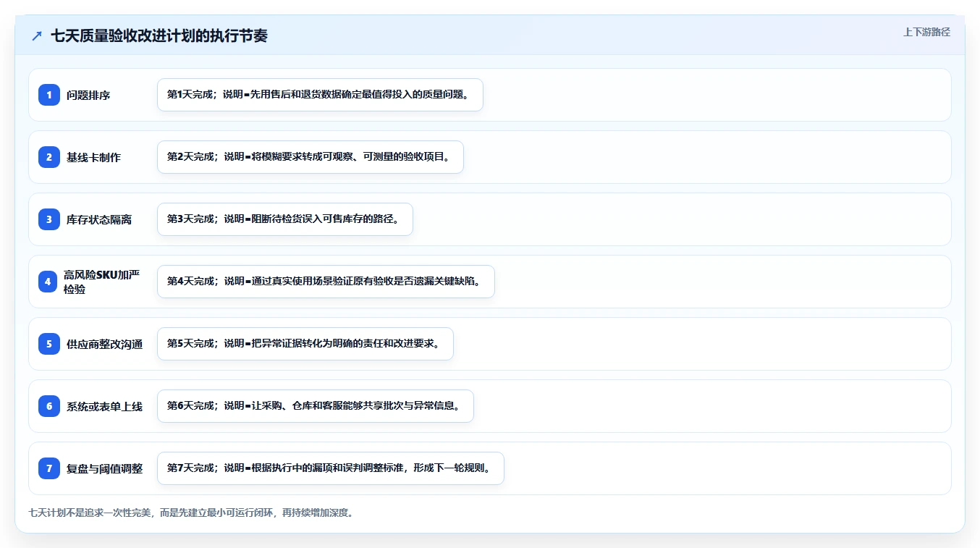Open the 第2天完成 description box
This screenshot has height=548, width=980.
(310, 157)
